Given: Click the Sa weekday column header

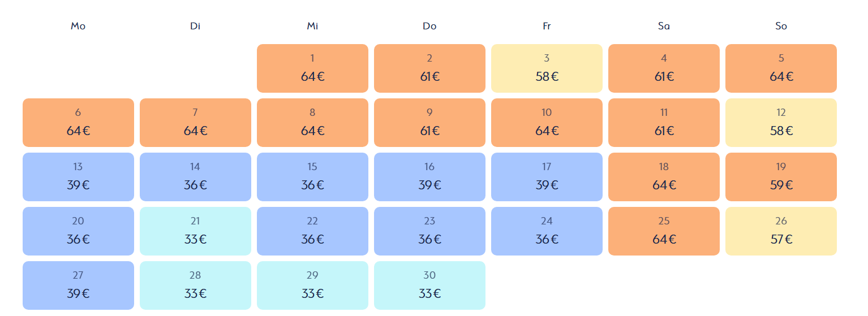Looking at the screenshot, I should pyautogui.click(x=664, y=26).
